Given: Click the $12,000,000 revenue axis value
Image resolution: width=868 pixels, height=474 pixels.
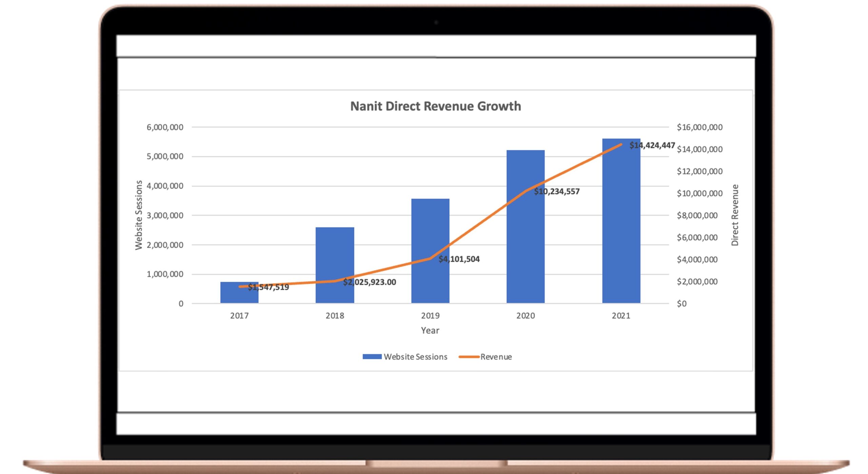Looking at the screenshot, I should [700, 172].
